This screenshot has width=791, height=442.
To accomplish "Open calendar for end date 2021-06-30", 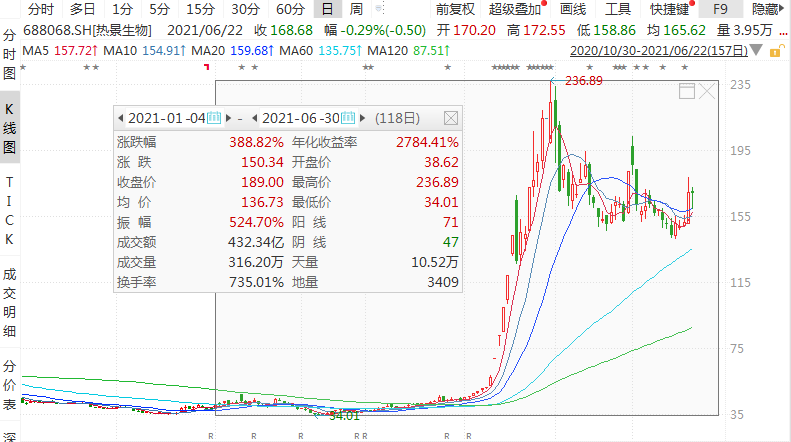I will (348, 118).
